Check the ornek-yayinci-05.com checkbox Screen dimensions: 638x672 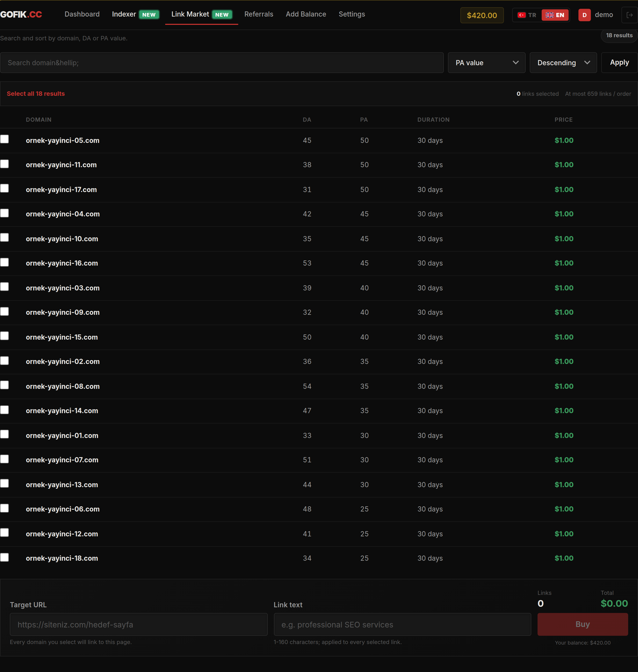tap(4, 139)
